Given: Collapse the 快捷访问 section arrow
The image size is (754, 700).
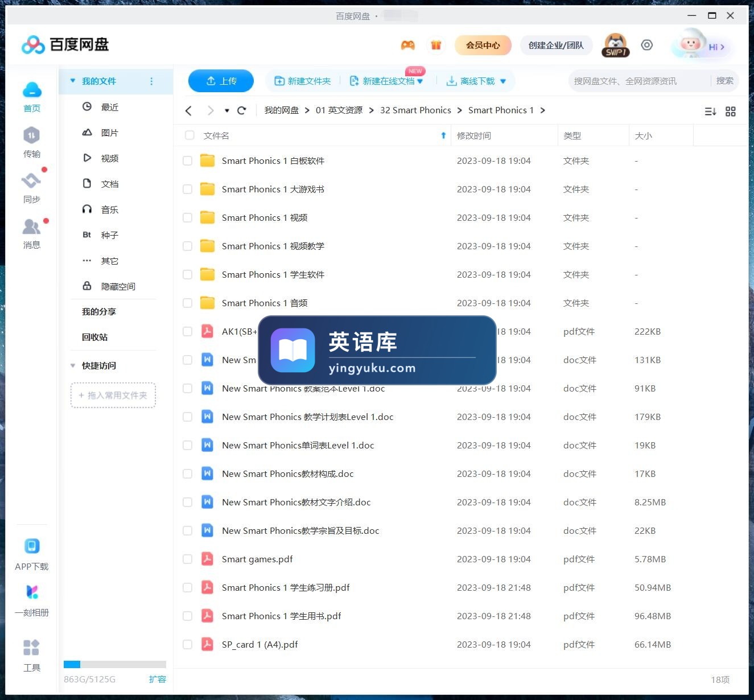Looking at the screenshot, I should point(73,366).
